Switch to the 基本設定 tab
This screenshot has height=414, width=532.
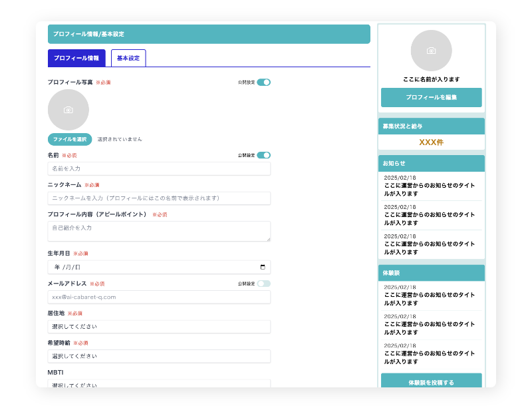[128, 59]
